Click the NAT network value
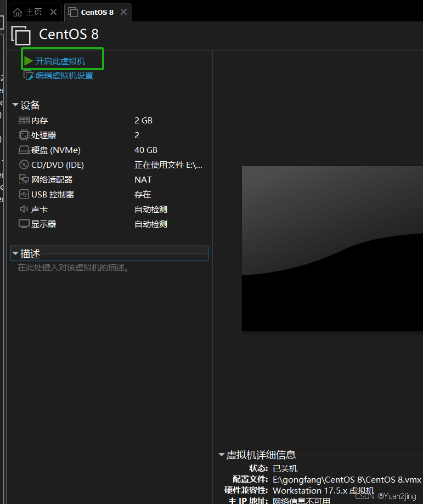Viewport: 423px width, 504px height. tap(143, 180)
